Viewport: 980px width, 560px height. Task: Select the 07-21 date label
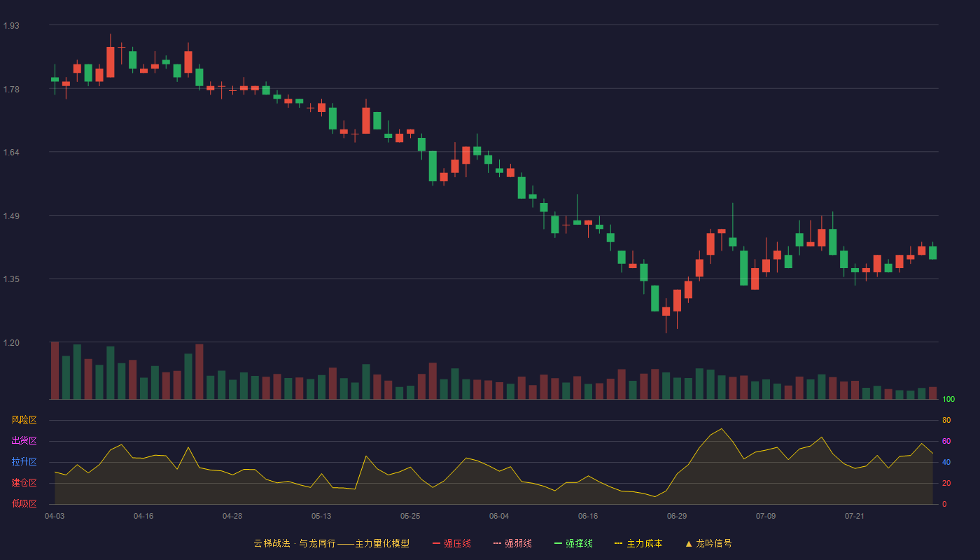(855, 516)
